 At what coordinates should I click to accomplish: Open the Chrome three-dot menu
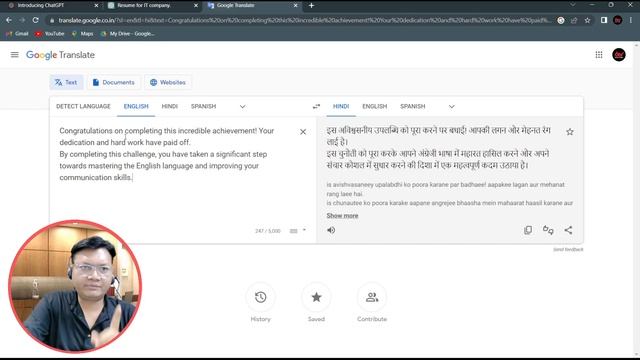(x=631, y=20)
